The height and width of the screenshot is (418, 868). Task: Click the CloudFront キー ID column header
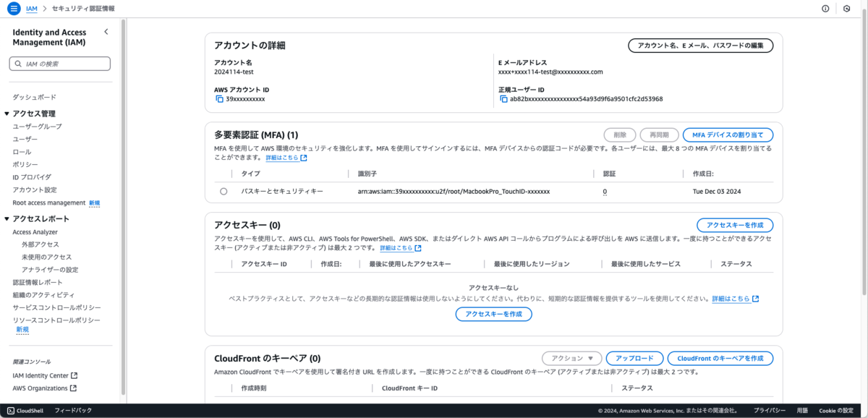tap(409, 388)
